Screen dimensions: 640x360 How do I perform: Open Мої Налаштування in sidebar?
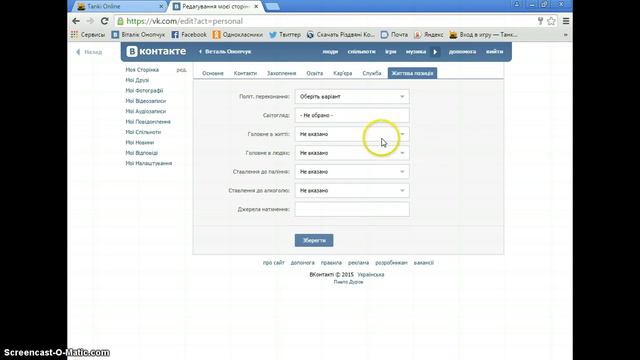(x=149, y=164)
